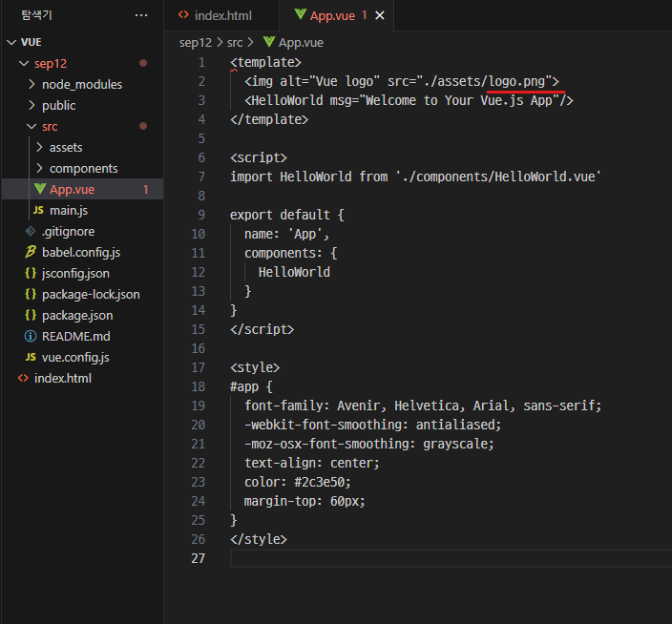Click HelloWorld component entry on line 12
Image resolution: width=672 pixels, height=624 pixels.
coord(294,272)
